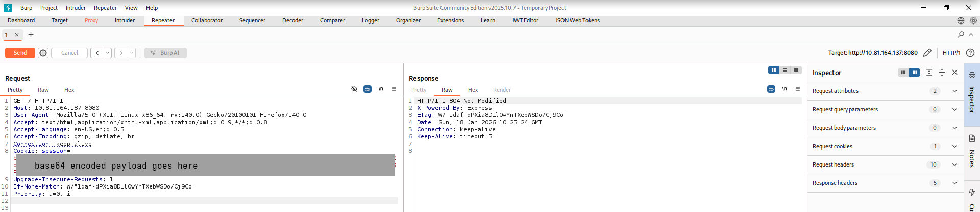Screen dimensions: 980x212
Task: Click the search magnifier icon in tab bar
Action: click(x=961, y=35)
